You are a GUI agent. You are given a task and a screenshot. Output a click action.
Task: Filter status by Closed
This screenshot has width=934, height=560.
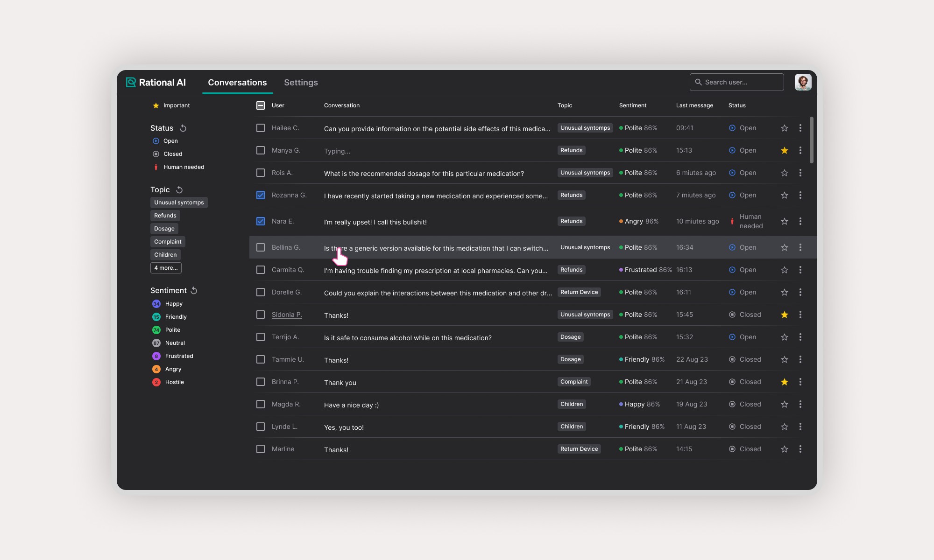pos(167,154)
